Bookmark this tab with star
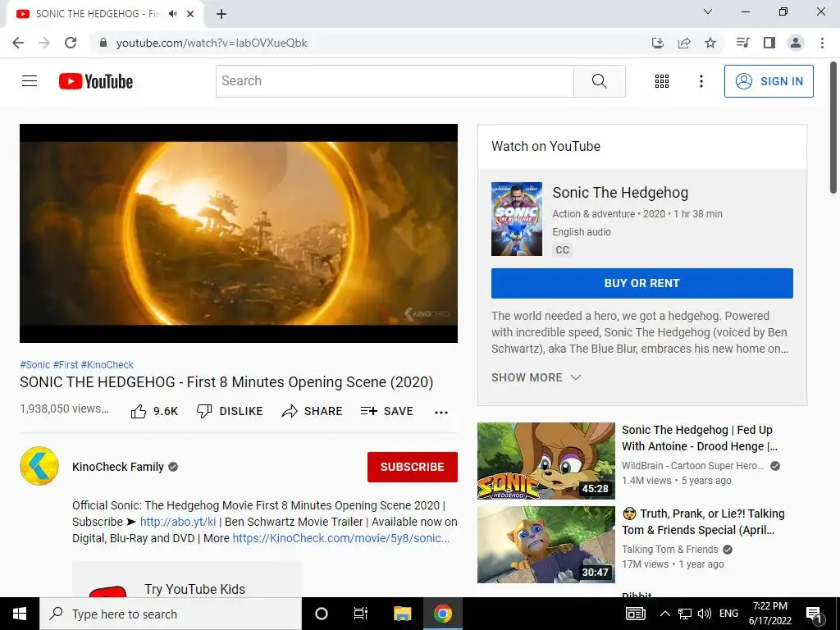 tap(710, 43)
